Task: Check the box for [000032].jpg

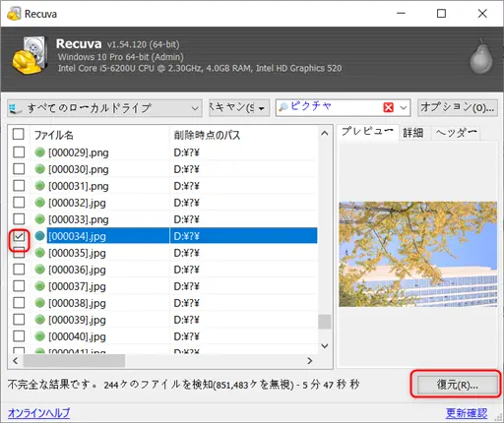Action: pos(19,203)
